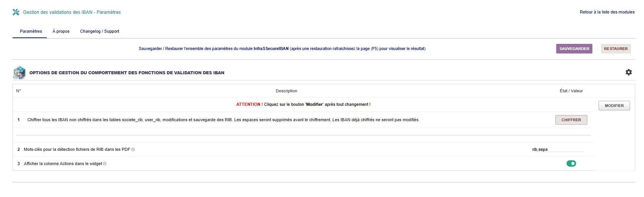
Task: Click the keywords field containing rib,sepa
Action: [558, 149]
